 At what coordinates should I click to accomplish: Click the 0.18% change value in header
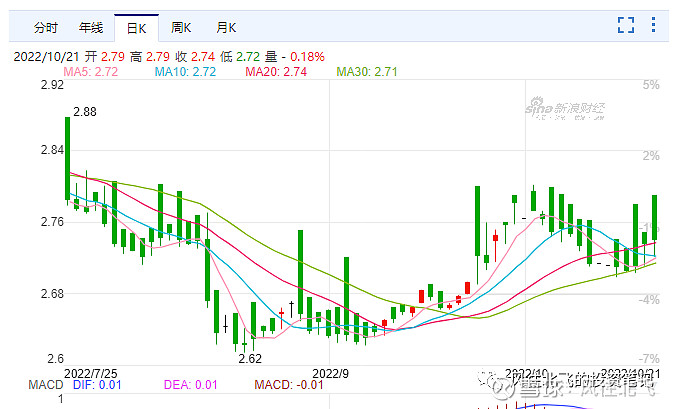[x=307, y=57]
